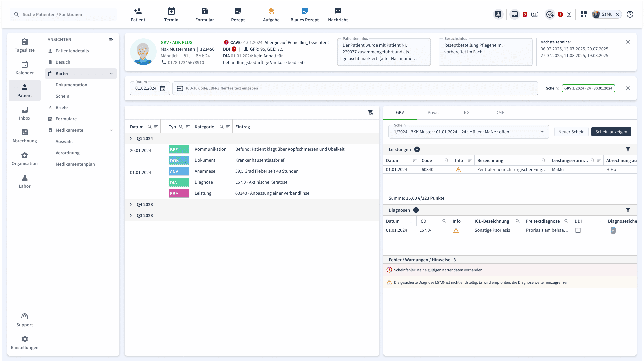Click the green EBM type badge
Screen dimensions: 644x361
(179, 193)
